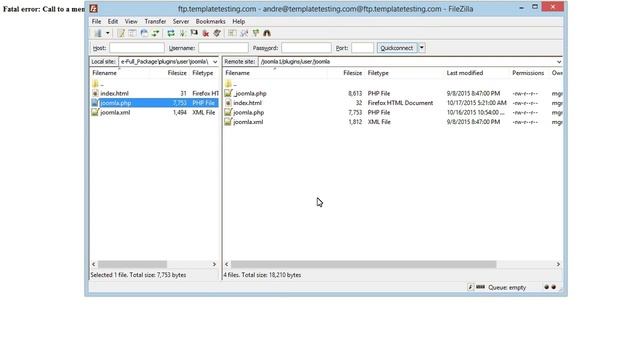Click the Password input field
Image resolution: width=640 pixels, height=360 pixels.
click(x=306, y=48)
